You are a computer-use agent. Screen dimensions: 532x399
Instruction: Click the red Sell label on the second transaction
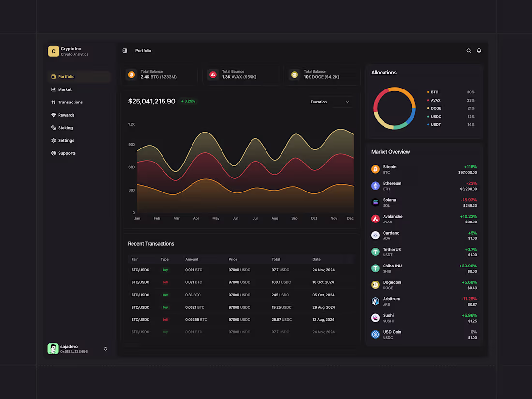165,282
